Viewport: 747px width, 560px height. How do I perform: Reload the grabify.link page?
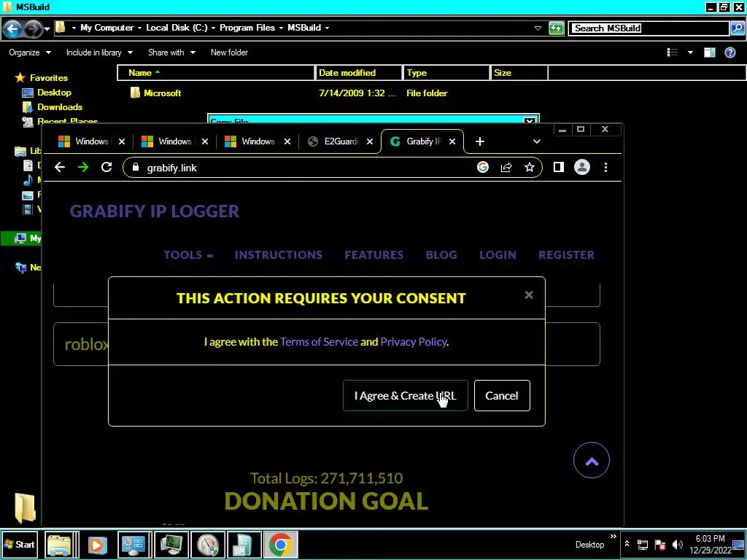[107, 167]
